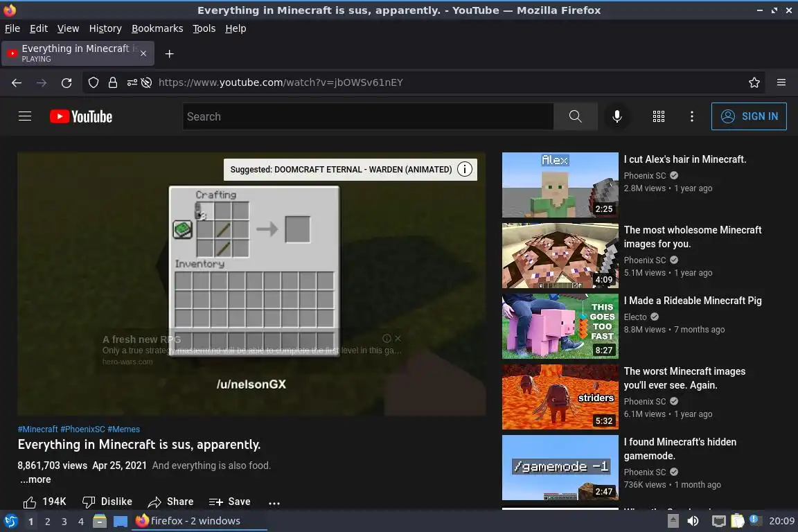This screenshot has width=798, height=532.
Task: Open the #Memes hashtag link
Action: coord(124,429)
